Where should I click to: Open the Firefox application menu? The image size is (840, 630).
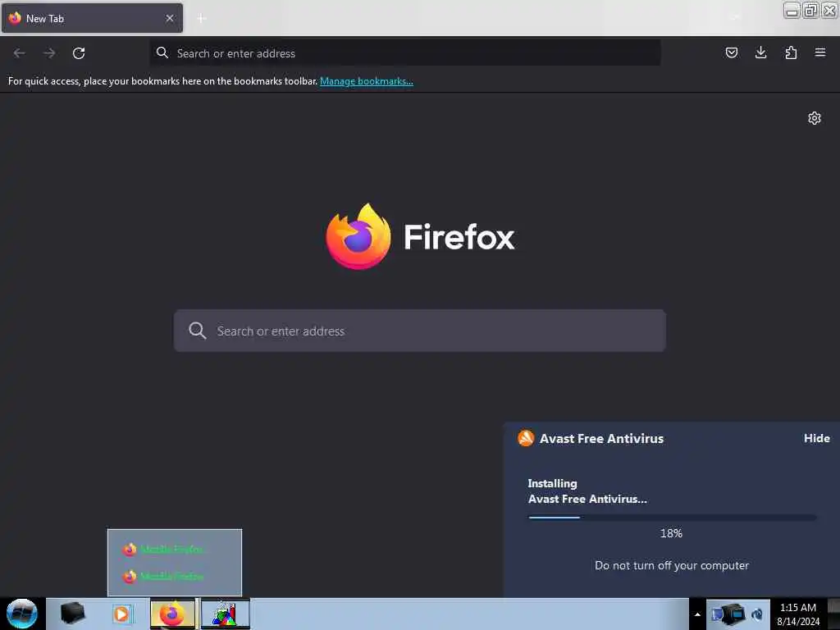819,52
